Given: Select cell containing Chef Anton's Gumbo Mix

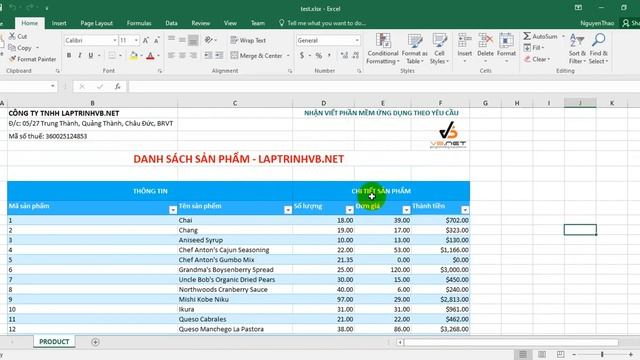Looking at the screenshot, I should [x=235, y=260].
